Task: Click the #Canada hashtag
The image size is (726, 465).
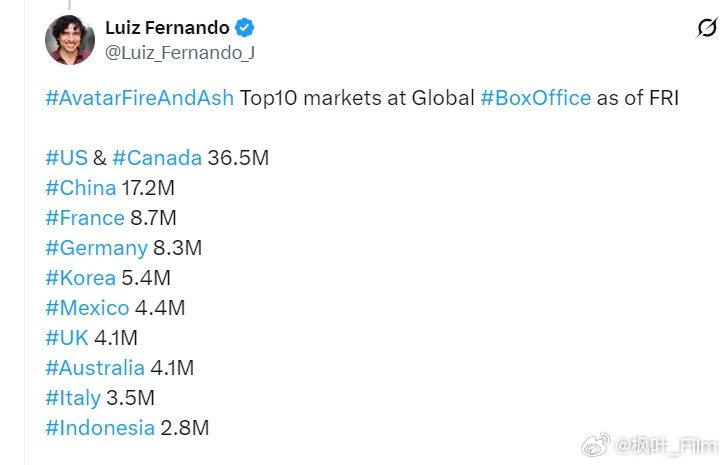Action: (157, 158)
